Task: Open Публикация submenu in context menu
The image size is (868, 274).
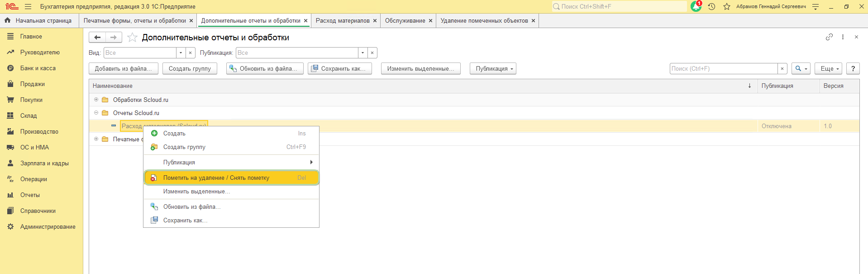Action: pos(231,162)
